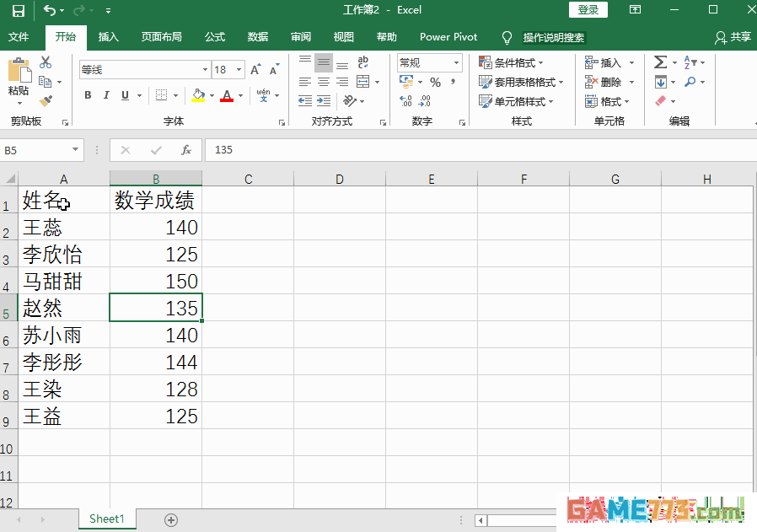Click the 共享 share button

(733, 37)
